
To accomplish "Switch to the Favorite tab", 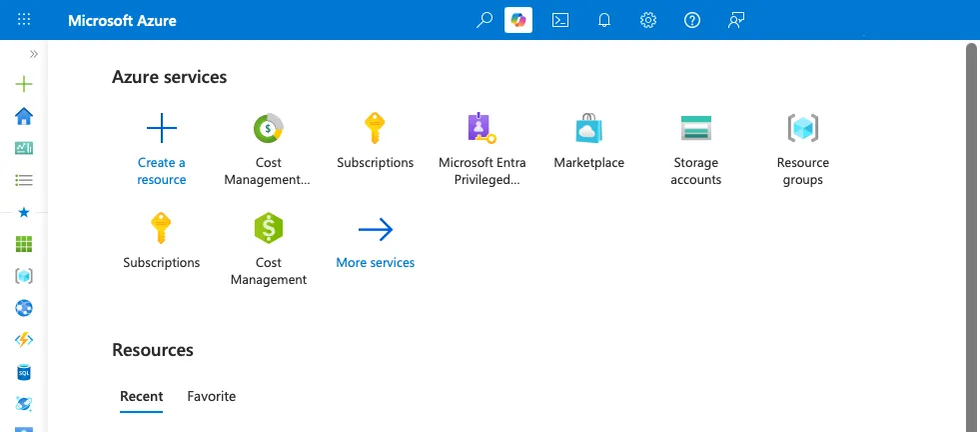I will [x=211, y=396].
